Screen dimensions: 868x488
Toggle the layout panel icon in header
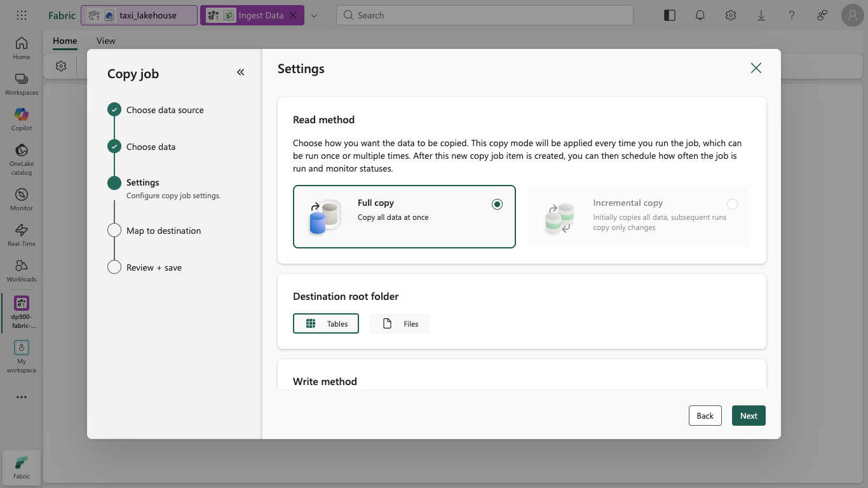pyautogui.click(x=670, y=15)
